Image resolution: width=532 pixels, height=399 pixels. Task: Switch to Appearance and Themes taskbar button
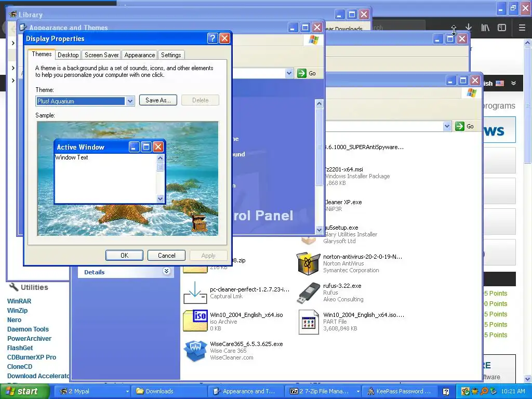pyautogui.click(x=246, y=391)
